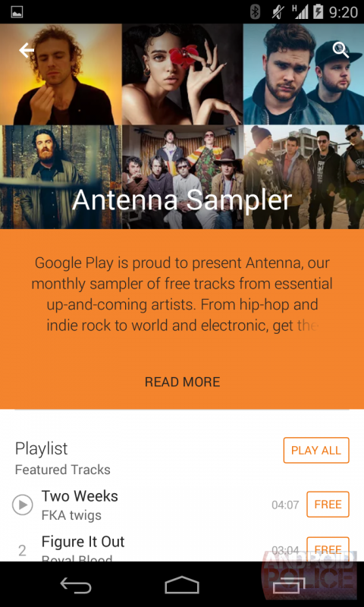364x607 pixels.
Task: Get Two Weeks with FREE button
Action: coord(328,505)
